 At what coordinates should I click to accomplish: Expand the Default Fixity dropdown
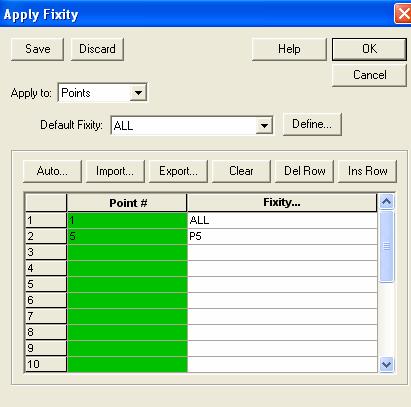click(x=264, y=125)
